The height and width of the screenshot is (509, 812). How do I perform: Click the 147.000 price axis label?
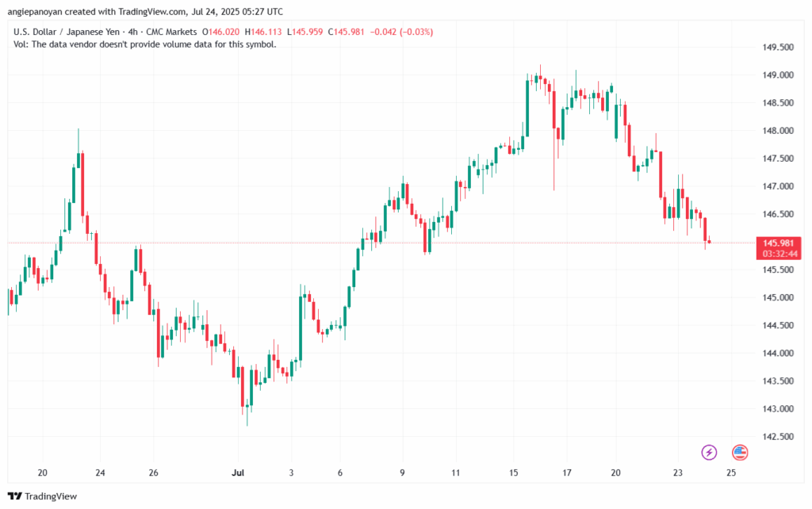778,186
